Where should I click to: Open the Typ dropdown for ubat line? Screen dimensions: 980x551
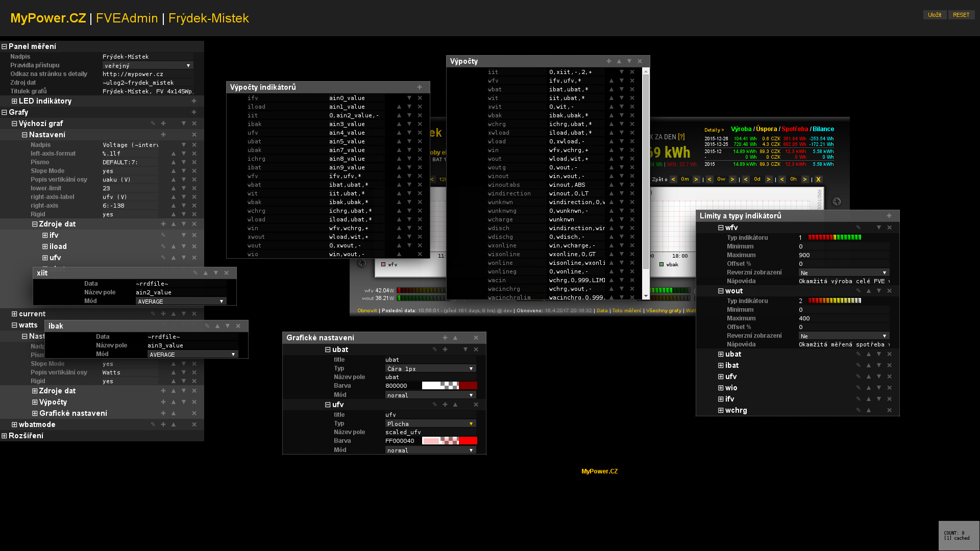coord(430,368)
